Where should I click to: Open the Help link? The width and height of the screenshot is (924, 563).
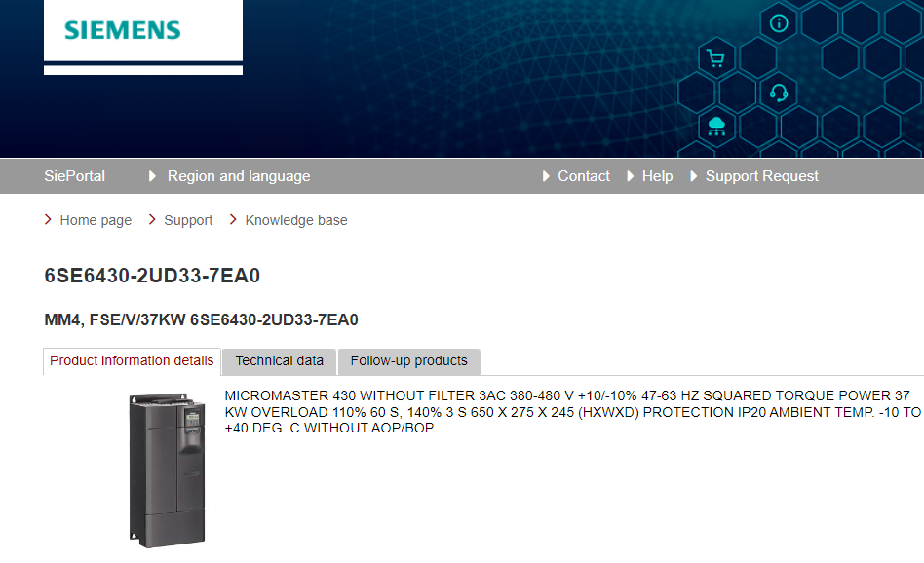657,176
